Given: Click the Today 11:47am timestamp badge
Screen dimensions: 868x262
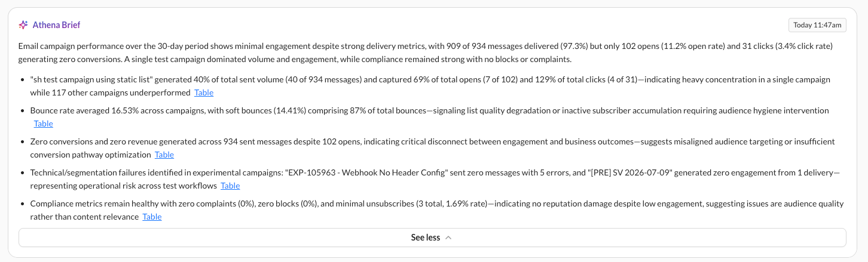Looking at the screenshot, I should (x=817, y=25).
